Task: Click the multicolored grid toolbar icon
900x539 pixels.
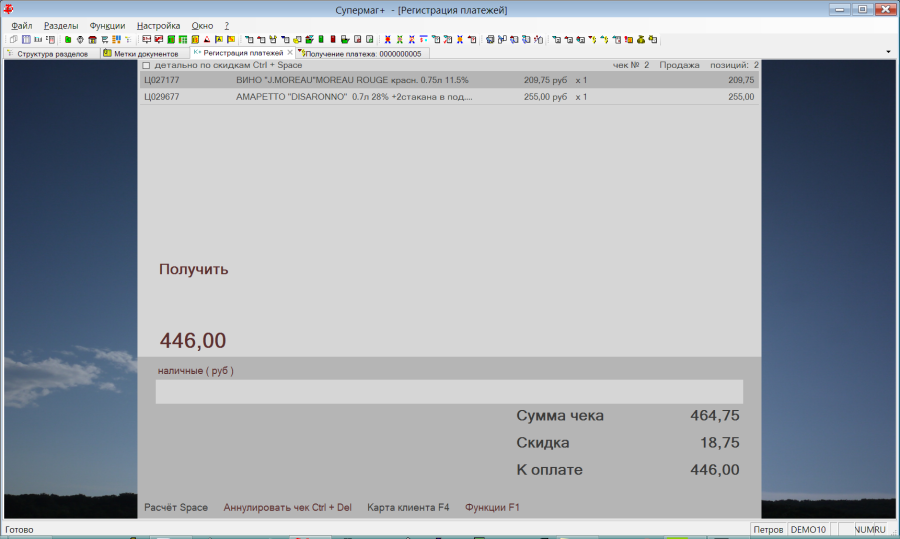Action: [x=117, y=40]
